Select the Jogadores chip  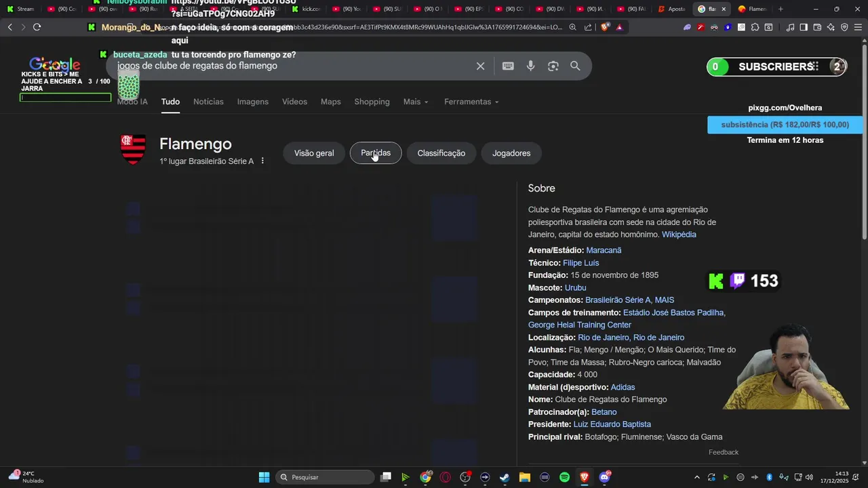click(511, 153)
